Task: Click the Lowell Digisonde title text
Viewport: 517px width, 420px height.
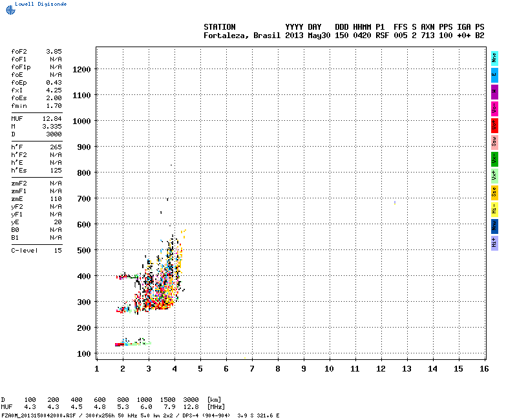Action: (41, 4)
